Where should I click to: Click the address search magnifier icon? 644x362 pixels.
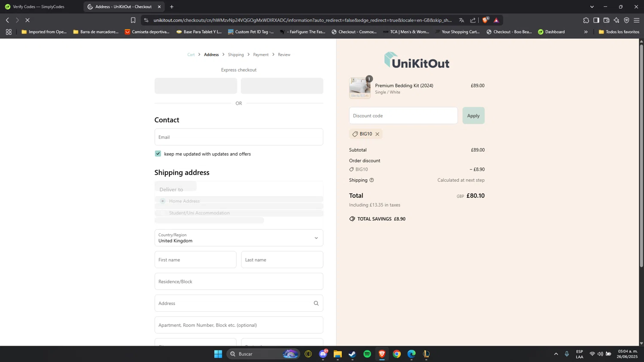[316, 303]
